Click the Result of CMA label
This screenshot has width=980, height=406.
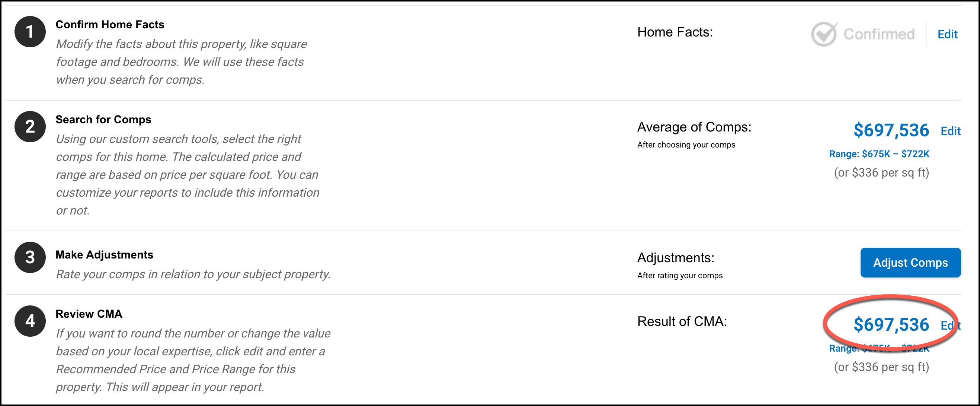[682, 321]
